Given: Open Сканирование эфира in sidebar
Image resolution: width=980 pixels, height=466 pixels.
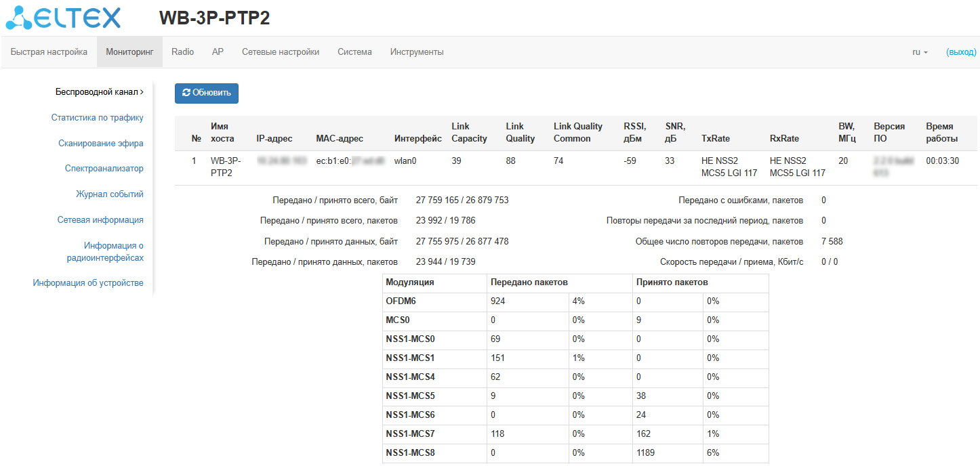Looking at the screenshot, I should coord(100,144).
